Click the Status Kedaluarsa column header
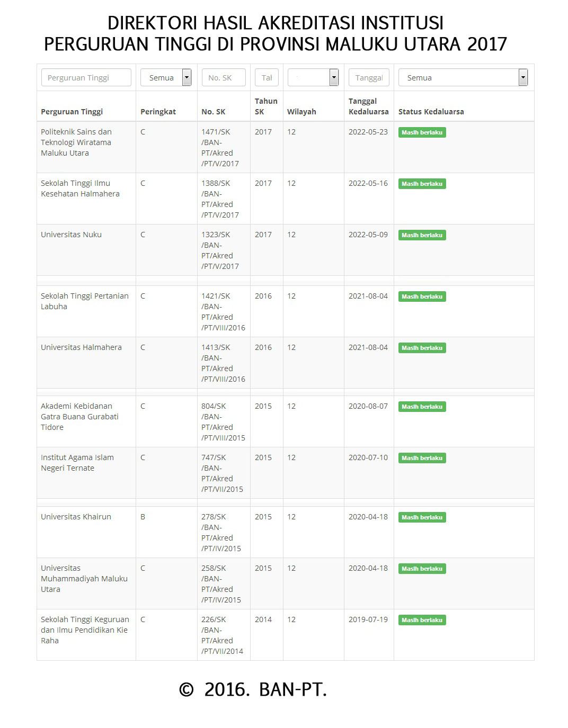 [x=431, y=112]
